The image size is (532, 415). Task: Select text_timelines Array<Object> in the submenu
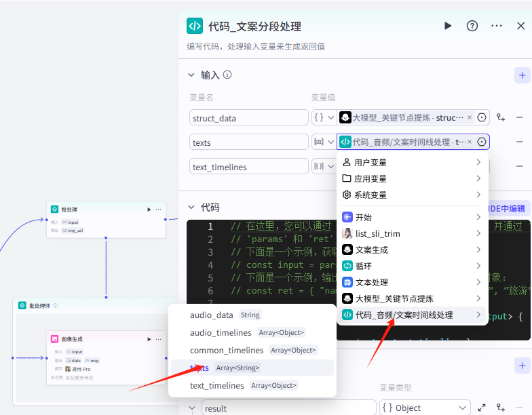[x=252, y=385]
